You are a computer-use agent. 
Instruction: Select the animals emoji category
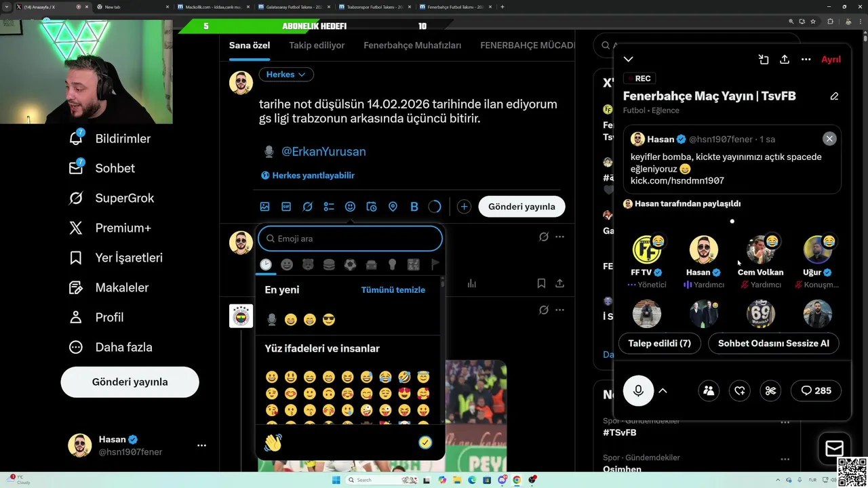pos(308,264)
